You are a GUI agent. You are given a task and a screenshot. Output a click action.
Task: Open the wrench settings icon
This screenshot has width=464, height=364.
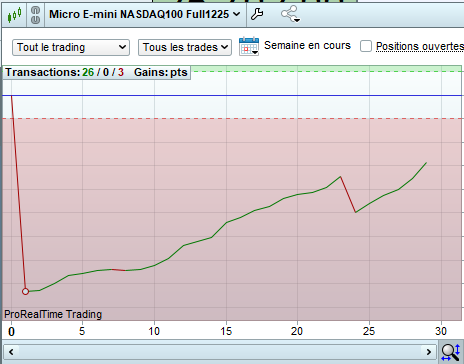coord(257,14)
